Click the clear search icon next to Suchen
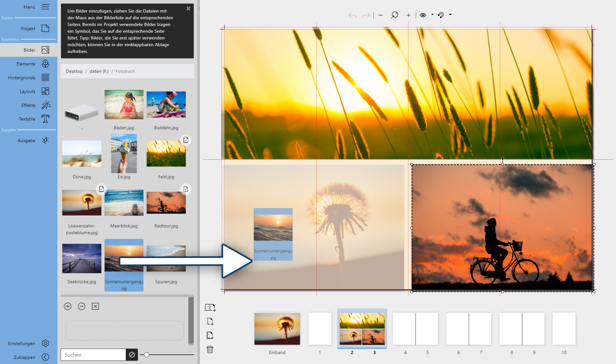The height and width of the screenshot is (364, 616). tap(132, 355)
